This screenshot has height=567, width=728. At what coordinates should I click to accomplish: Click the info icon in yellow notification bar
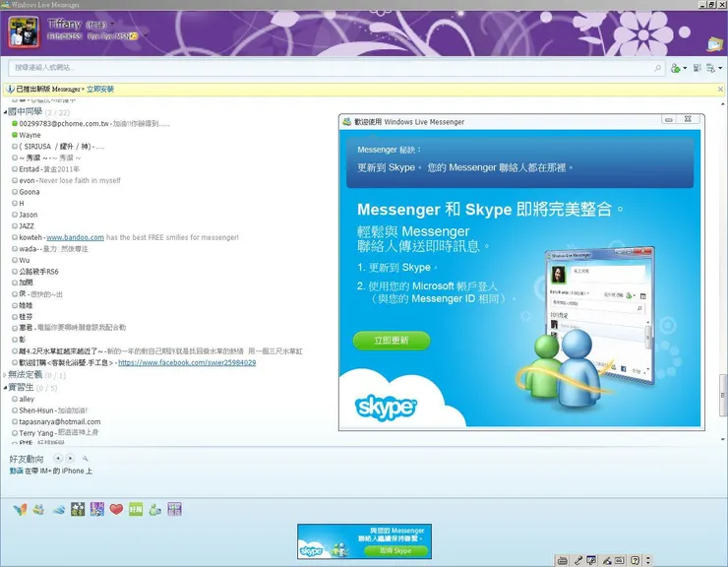10,89
